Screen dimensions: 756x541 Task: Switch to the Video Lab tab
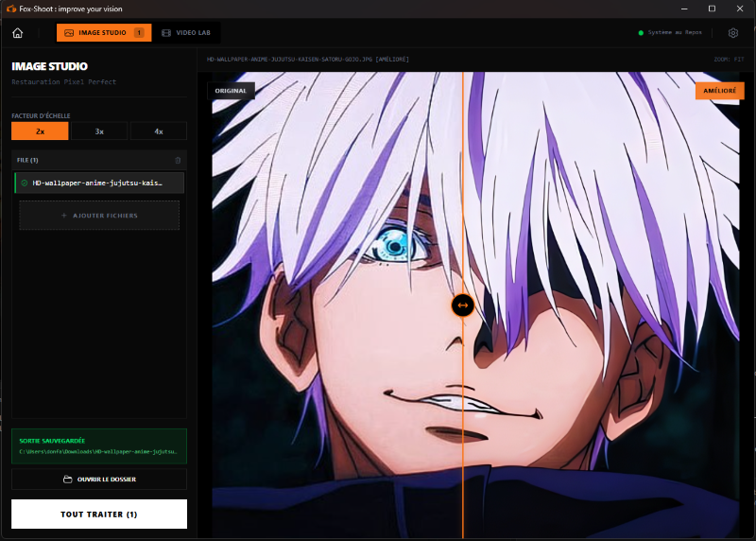pyautogui.click(x=187, y=33)
